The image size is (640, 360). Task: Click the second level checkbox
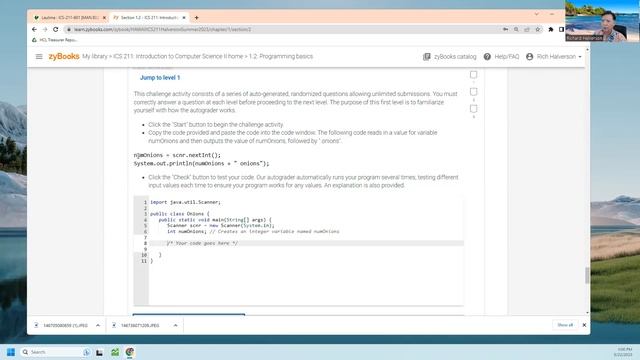473,92
